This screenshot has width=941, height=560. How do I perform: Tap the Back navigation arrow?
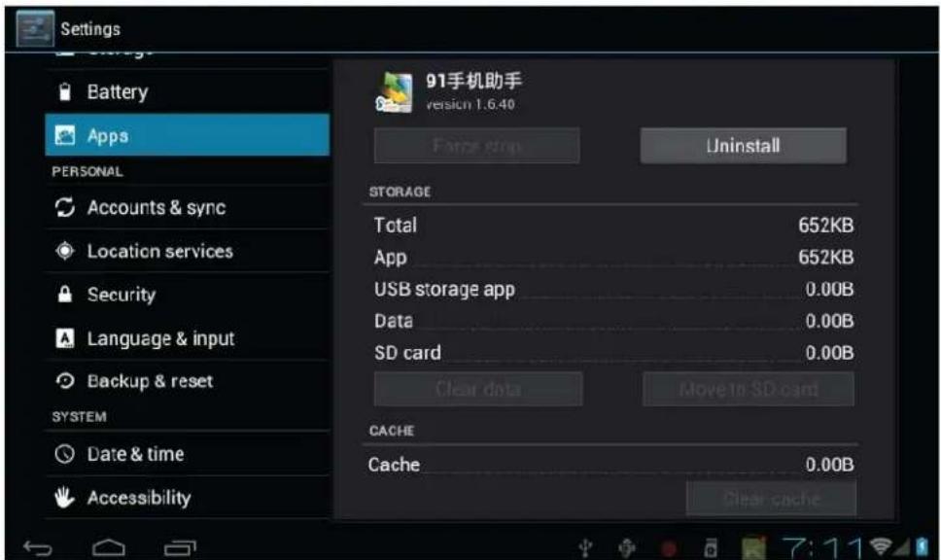coord(38,547)
